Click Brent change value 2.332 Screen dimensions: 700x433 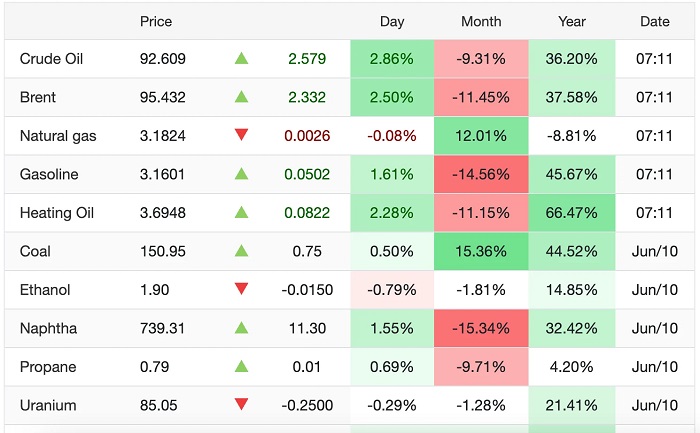click(307, 97)
